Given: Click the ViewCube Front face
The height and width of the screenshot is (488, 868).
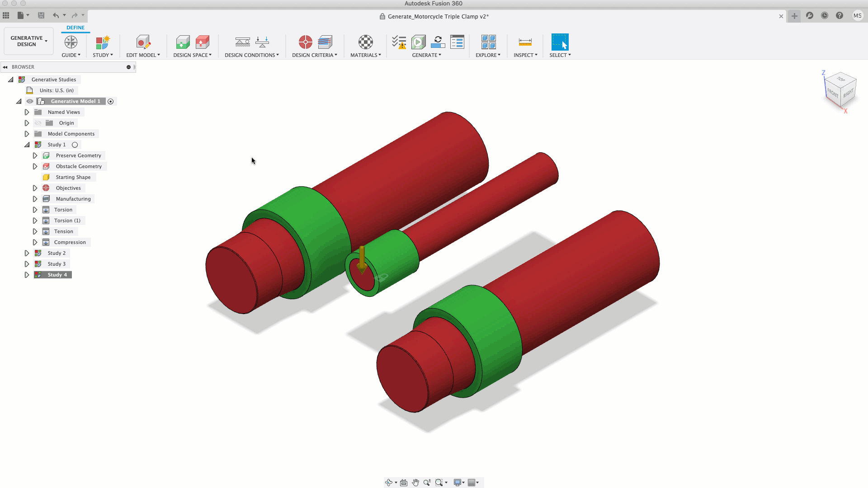Looking at the screenshot, I should pyautogui.click(x=833, y=93).
